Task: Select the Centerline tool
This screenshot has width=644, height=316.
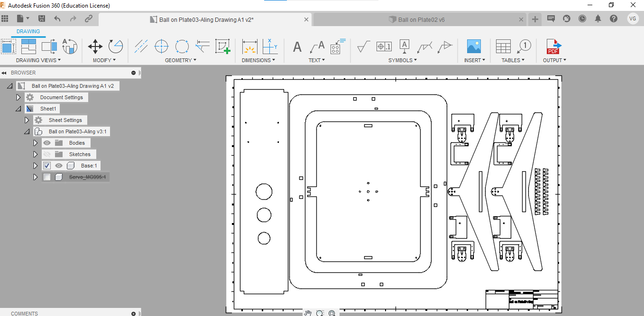Action: coord(141,46)
